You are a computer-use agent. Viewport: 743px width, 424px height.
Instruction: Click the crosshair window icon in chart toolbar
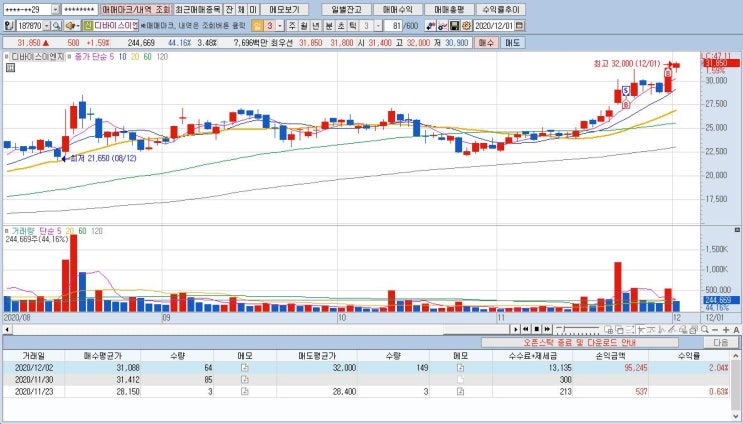coord(608,330)
